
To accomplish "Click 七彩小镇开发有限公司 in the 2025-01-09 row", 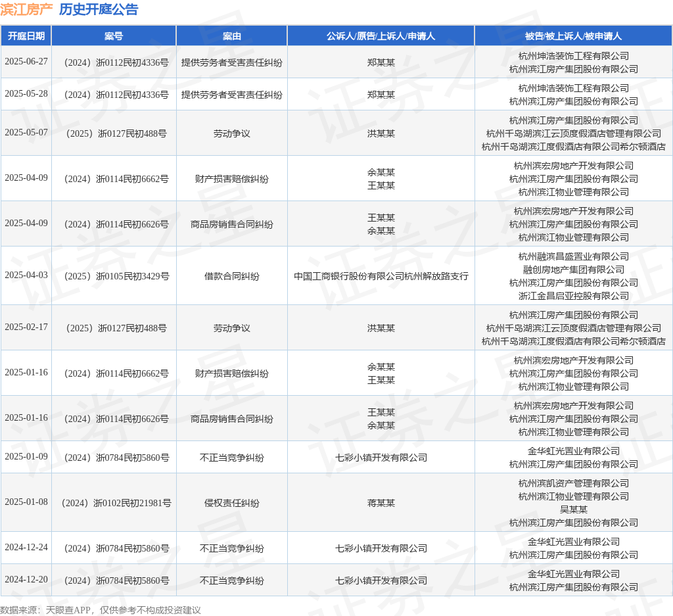I will pyautogui.click(x=381, y=458).
